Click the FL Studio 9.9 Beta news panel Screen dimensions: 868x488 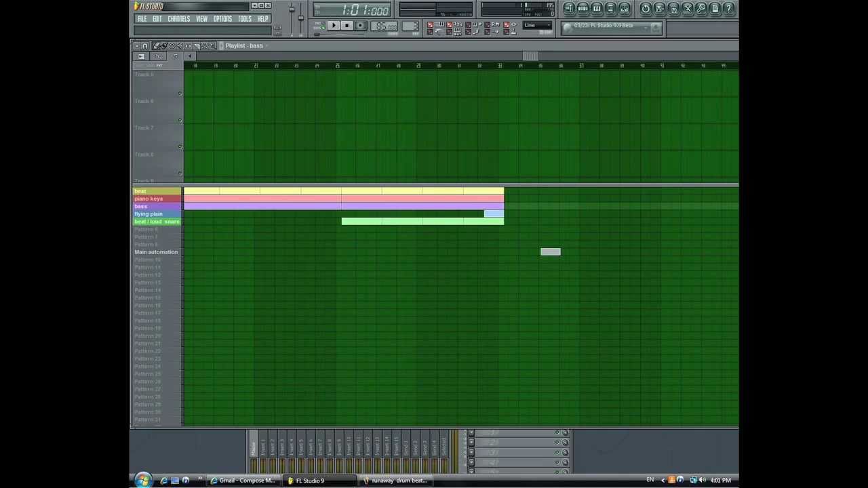[611, 28]
